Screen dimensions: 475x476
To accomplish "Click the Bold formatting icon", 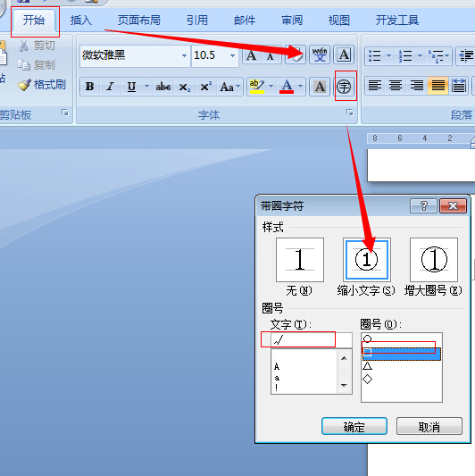I will coord(90,87).
